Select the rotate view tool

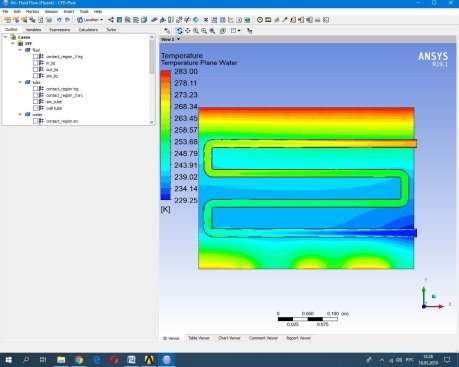pyautogui.click(x=179, y=31)
